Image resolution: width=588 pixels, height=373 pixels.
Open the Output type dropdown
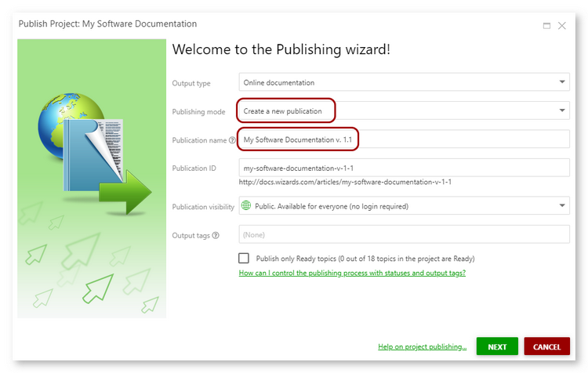pyautogui.click(x=405, y=82)
